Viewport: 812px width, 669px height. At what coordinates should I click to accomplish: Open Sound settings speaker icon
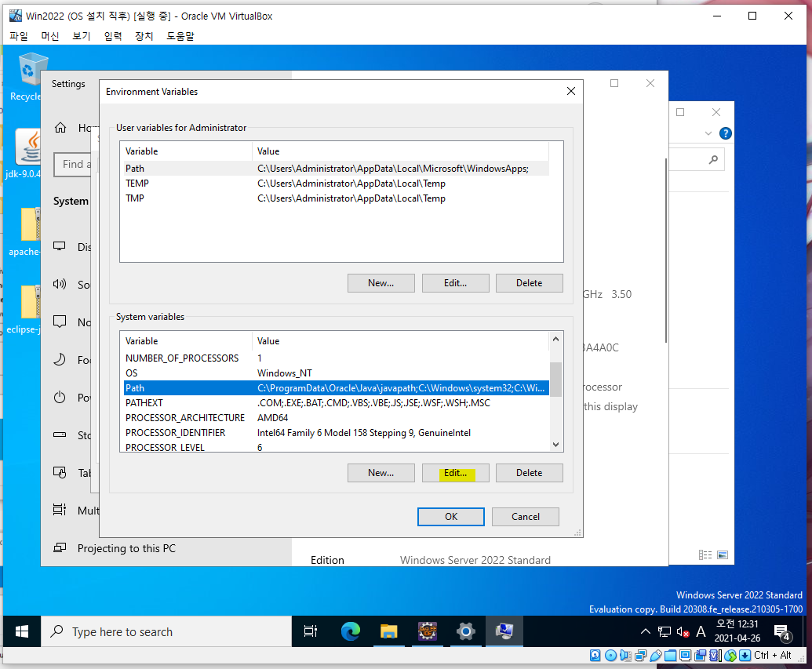60,284
